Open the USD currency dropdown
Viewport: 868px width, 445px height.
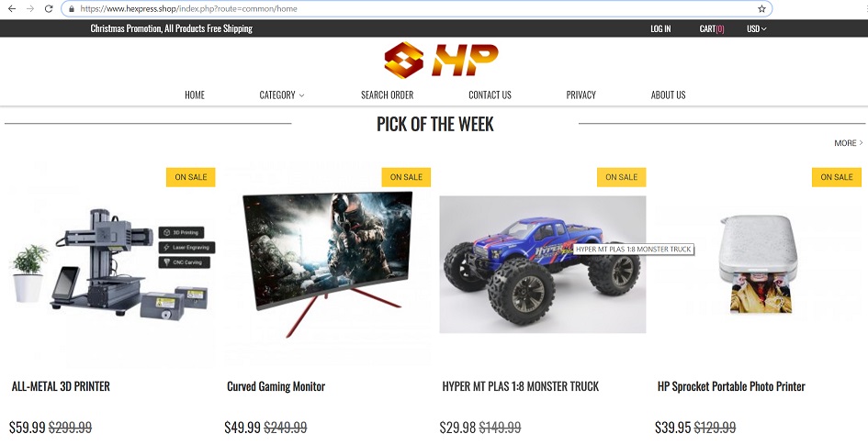756,28
